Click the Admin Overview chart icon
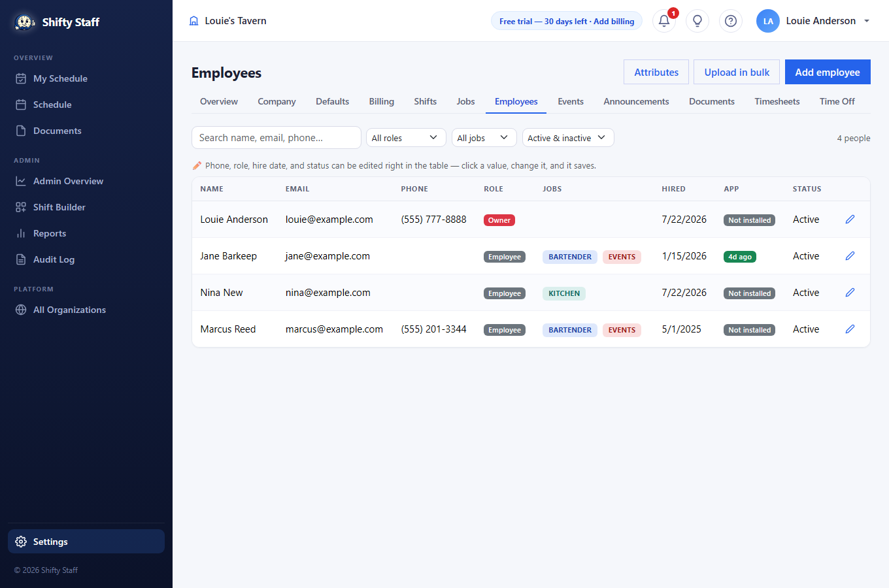The height and width of the screenshot is (588, 889). [x=21, y=181]
